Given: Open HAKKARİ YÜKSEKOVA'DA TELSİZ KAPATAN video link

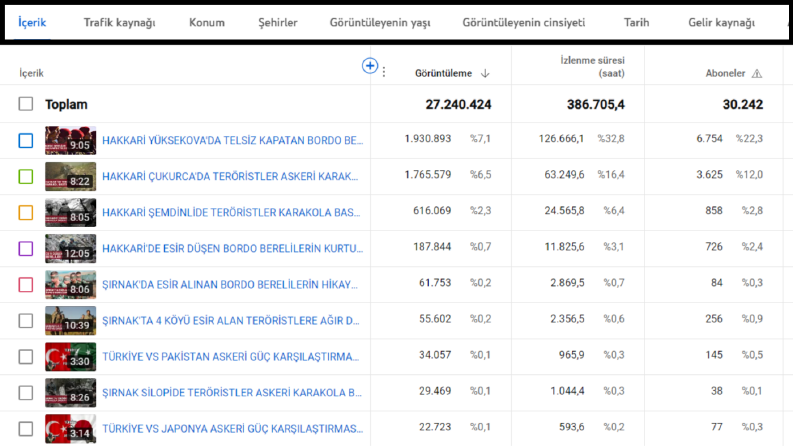Looking at the screenshot, I should 233,141.
